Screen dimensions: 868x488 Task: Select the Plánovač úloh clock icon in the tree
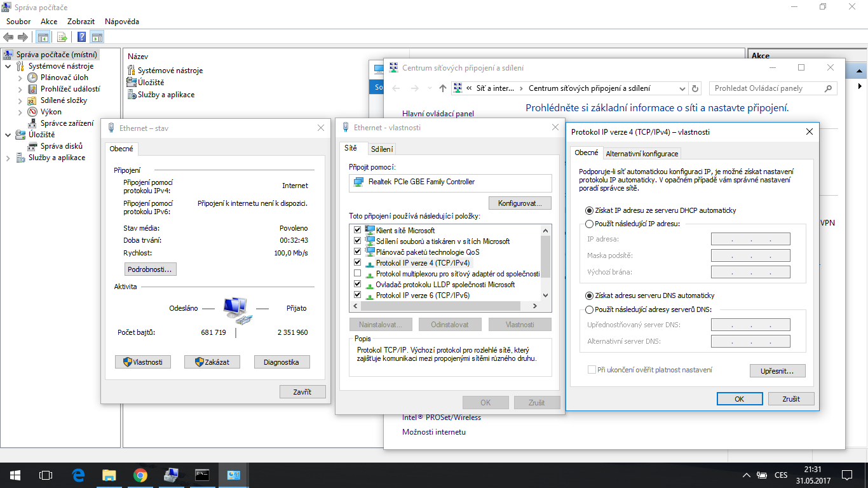coord(33,78)
